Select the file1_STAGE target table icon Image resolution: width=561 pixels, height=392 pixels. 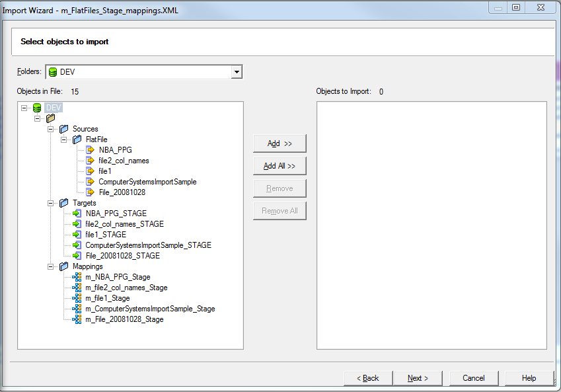(x=77, y=235)
